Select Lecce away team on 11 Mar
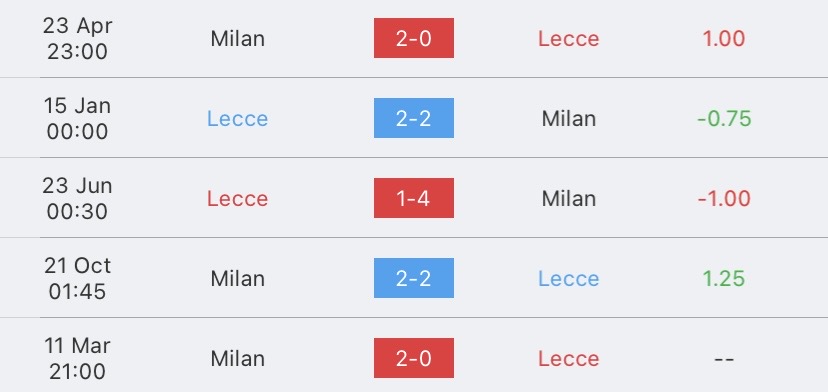 (569, 359)
